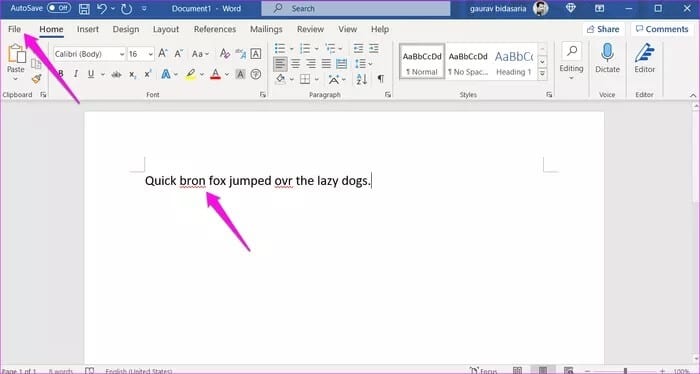The image size is (700, 374).
Task: Start Dictate microphone
Action: pyautogui.click(x=607, y=59)
